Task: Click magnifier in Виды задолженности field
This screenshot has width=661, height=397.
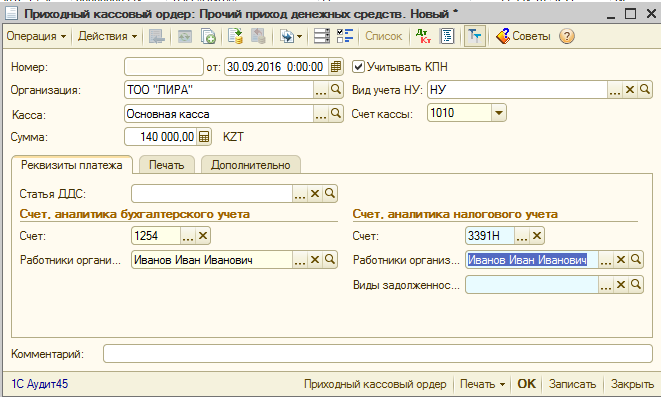Action: (636, 285)
